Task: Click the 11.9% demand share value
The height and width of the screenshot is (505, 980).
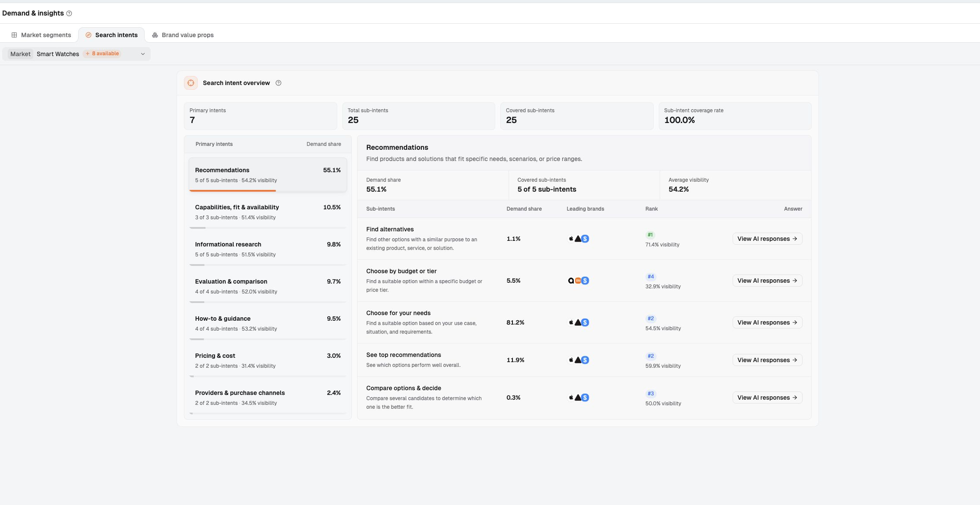Action: pyautogui.click(x=515, y=360)
